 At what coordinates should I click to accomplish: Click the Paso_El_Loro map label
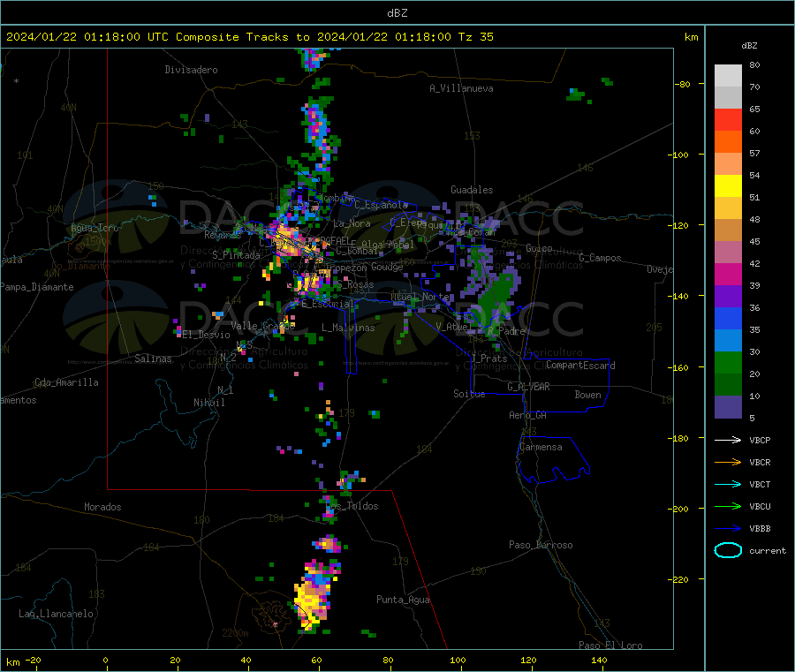pyautogui.click(x=610, y=646)
